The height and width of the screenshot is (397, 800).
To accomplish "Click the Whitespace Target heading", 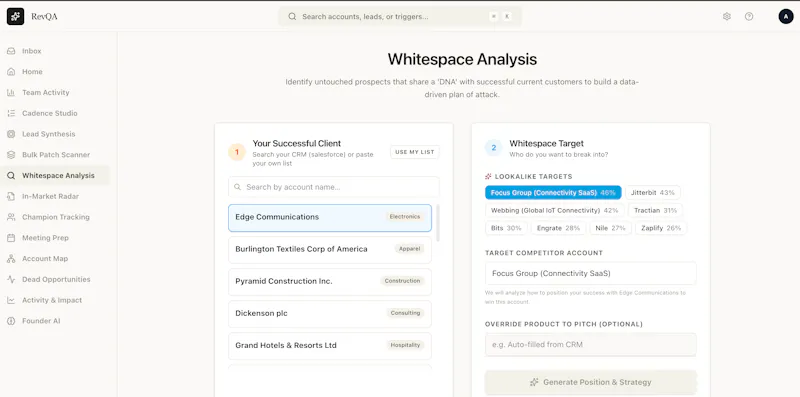I will 546,144.
